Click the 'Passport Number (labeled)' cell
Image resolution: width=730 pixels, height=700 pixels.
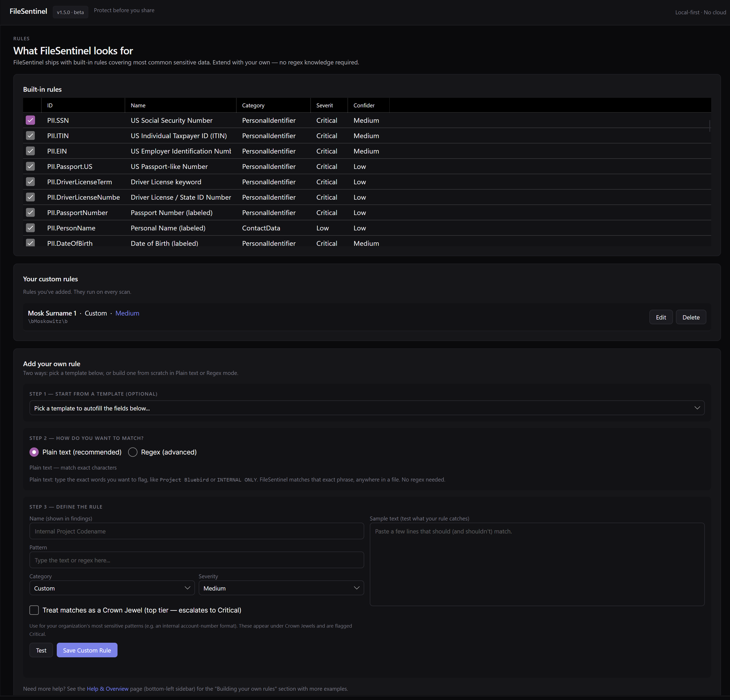(x=172, y=213)
